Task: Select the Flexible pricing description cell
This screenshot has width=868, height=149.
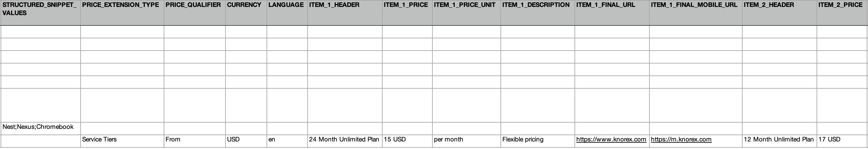Action: click(523, 140)
